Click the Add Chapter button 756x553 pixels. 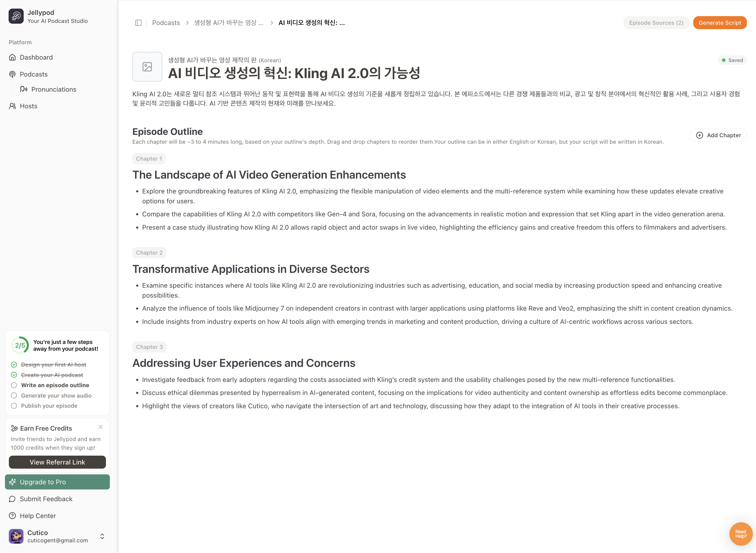(718, 135)
